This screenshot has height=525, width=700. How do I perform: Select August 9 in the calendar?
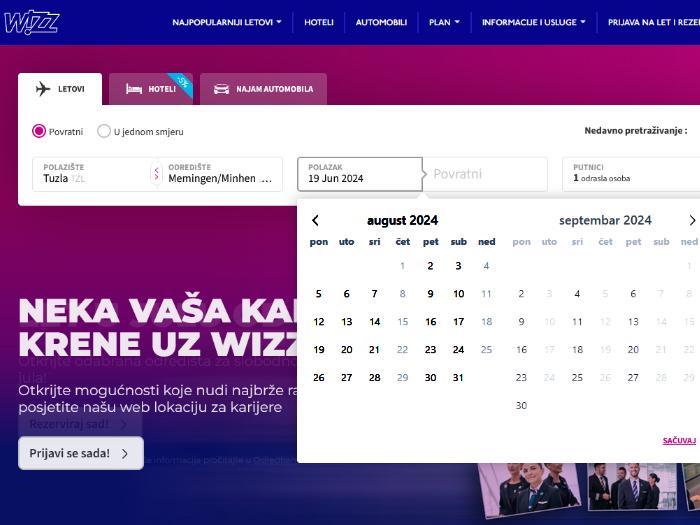coord(430,294)
